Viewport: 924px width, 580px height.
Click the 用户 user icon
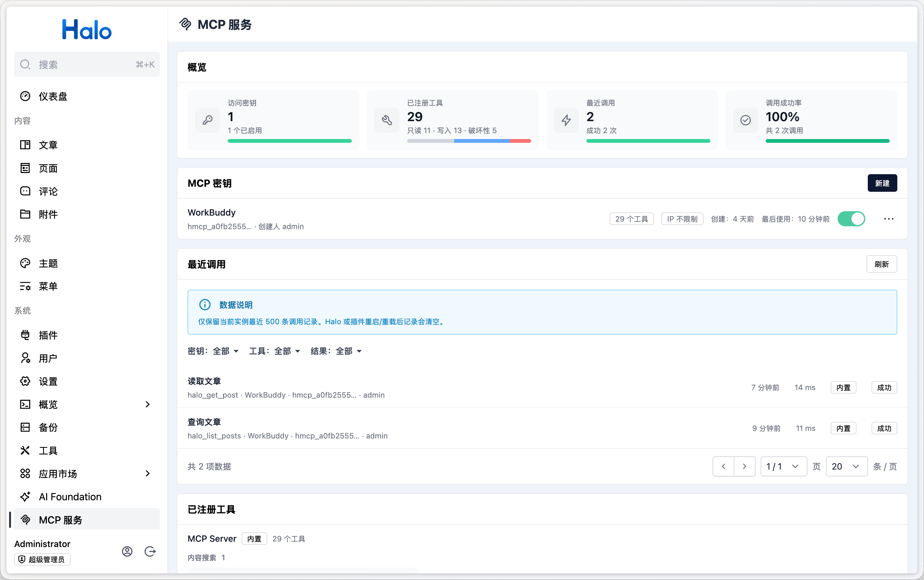point(25,358)
